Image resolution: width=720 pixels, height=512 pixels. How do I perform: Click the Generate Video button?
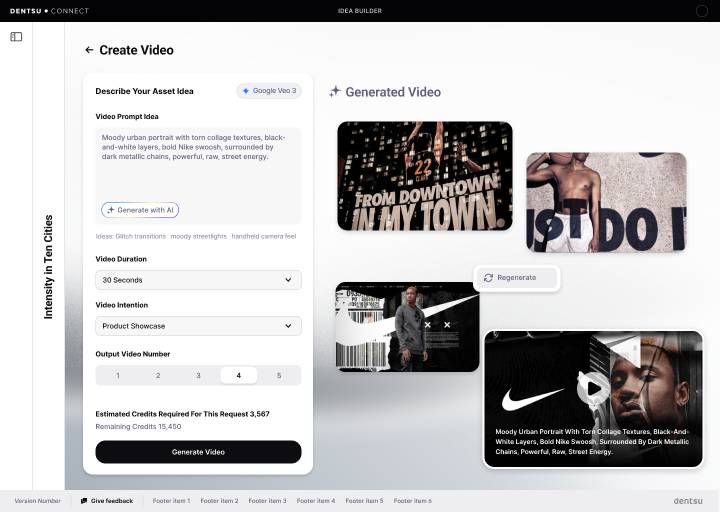pyautogui.click(x=198, y=452)
